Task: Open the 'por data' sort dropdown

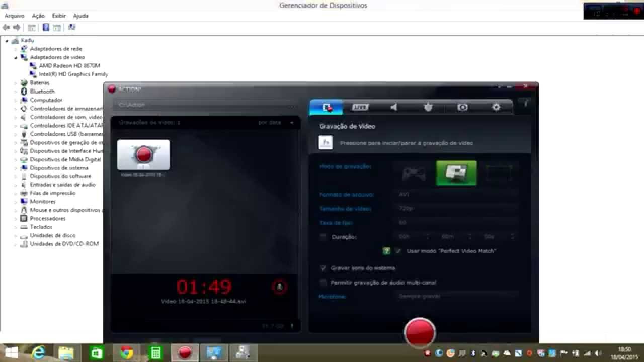Action: point(276,122)
